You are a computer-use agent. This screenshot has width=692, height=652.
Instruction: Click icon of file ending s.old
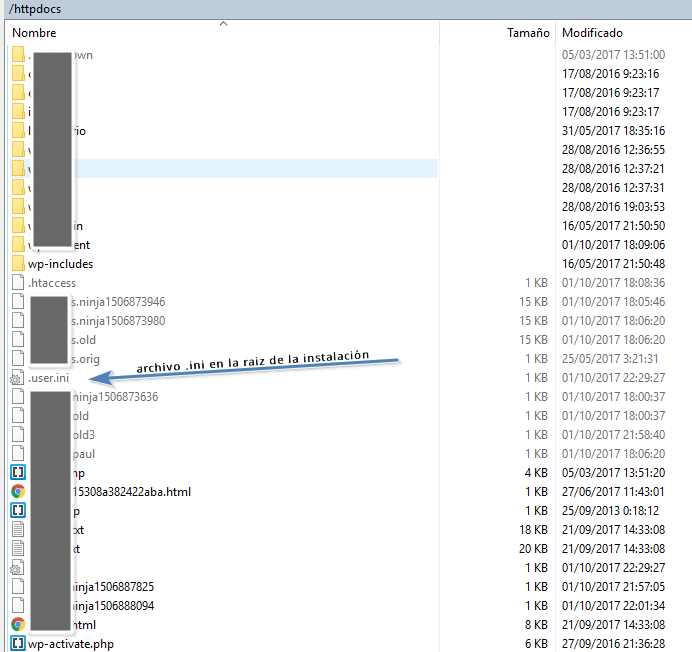18,339
